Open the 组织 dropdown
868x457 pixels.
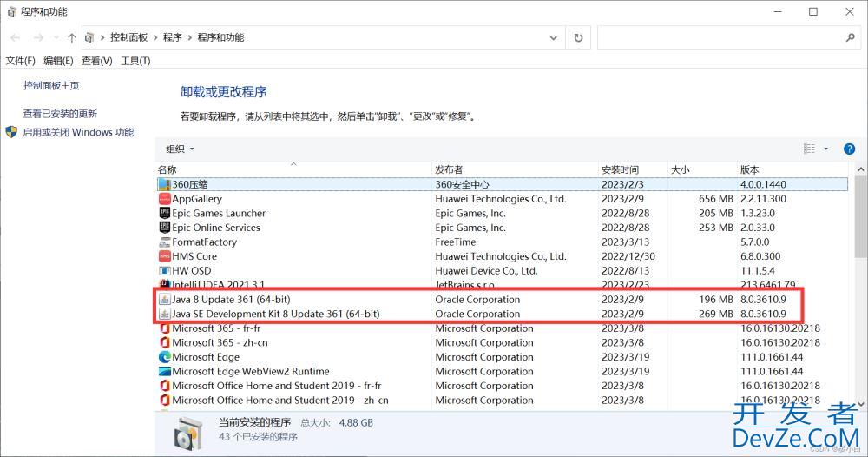point(180,149)
